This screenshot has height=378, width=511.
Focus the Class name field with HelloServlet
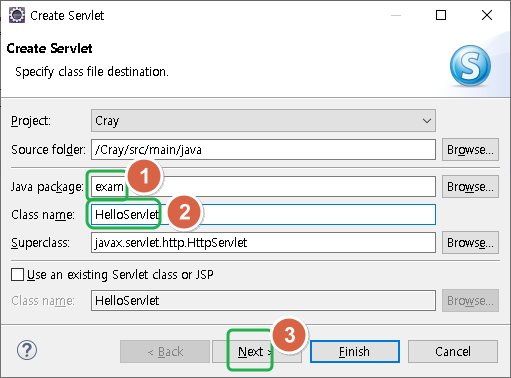click(x=263, y=214)
